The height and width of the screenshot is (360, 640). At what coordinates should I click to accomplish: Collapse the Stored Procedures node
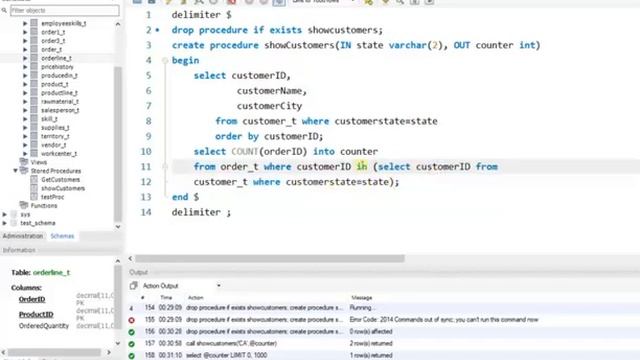pyautogui.click(x=16, y=171)
